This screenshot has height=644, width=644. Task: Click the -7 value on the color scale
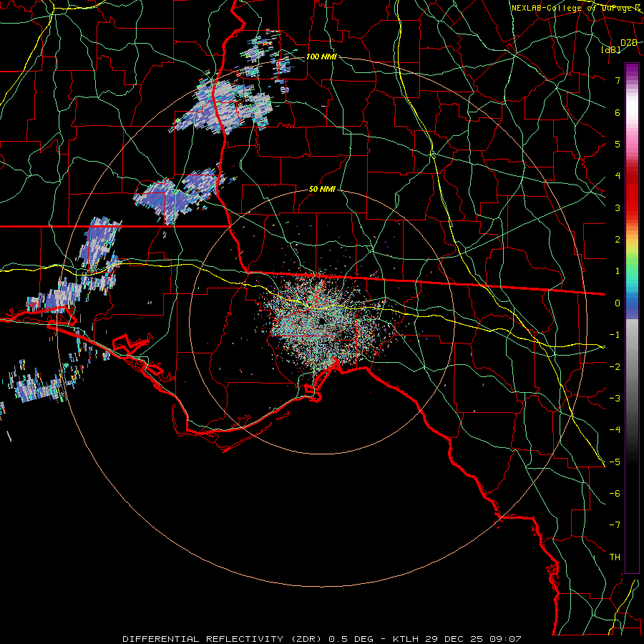pos(615,525)
